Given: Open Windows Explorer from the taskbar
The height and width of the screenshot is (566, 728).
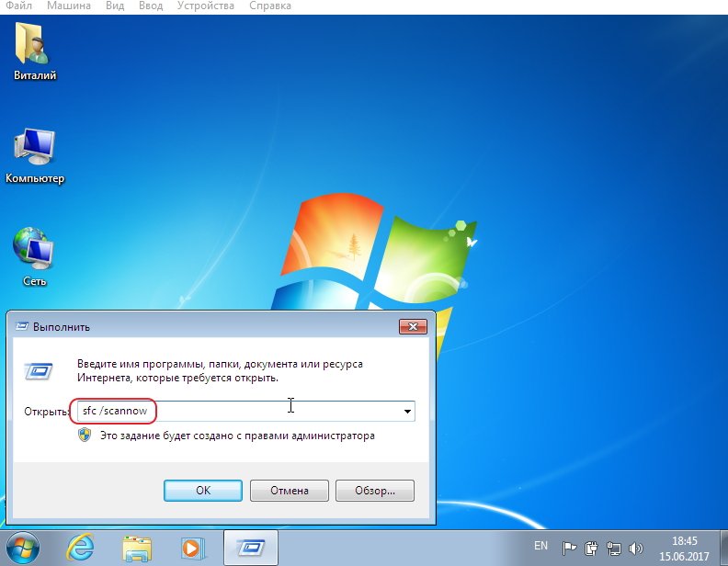Looking at the screenshot, I should coord(137,547).
